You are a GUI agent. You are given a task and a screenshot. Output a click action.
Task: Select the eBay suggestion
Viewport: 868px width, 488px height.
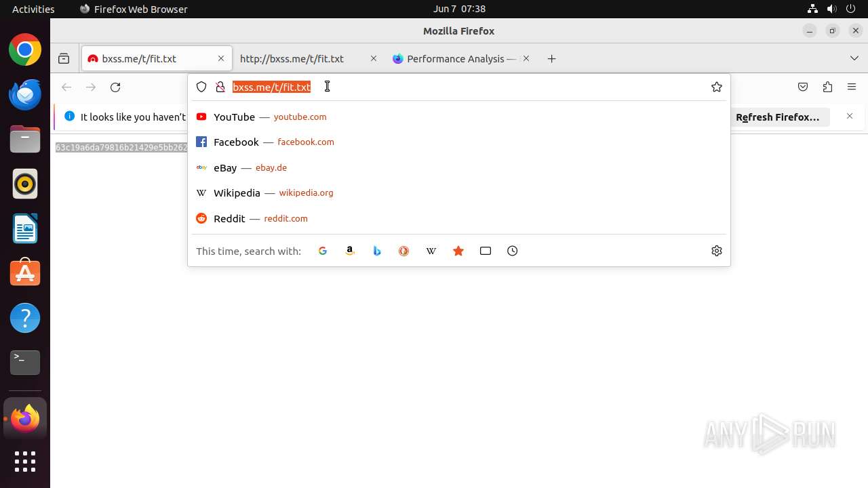(459, 167)
